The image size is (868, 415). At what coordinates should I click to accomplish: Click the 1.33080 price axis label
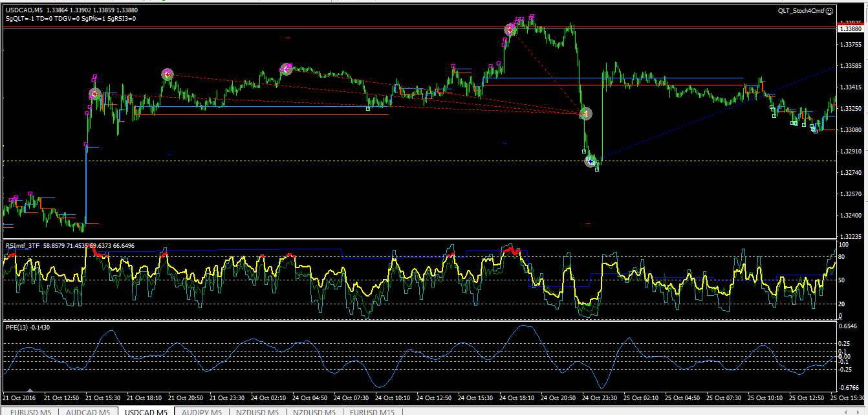click(x=851, y=130)
